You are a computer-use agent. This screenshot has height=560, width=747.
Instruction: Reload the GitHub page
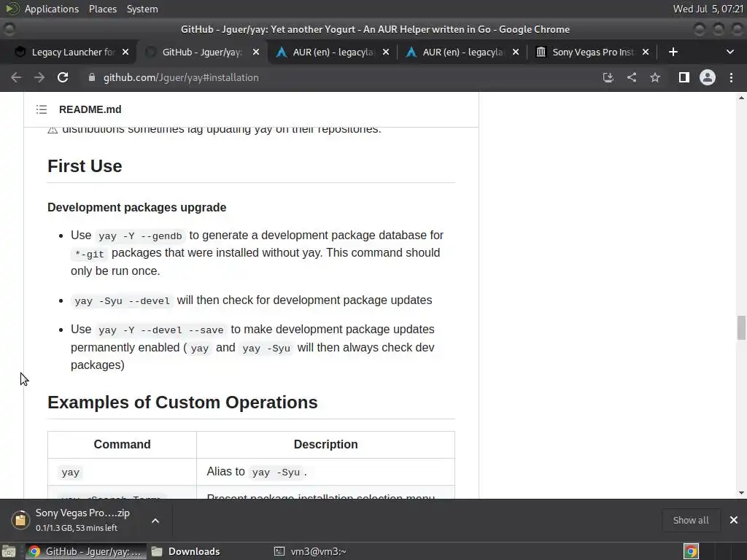coord(63,77)
